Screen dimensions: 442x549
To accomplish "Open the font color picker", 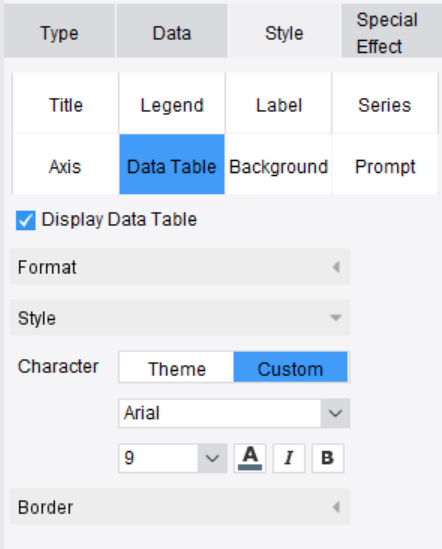I will click(x=250, y=458).
